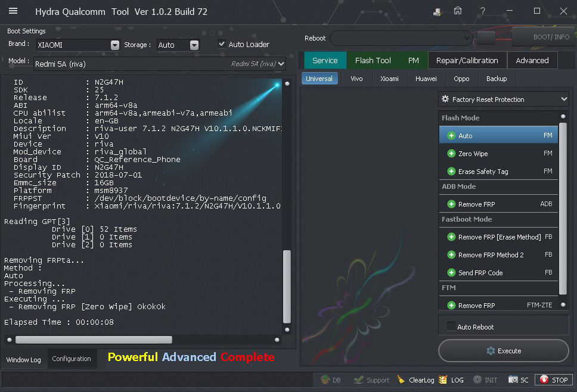The width and height of the screenshot is (577, 392).
Task: Select the Huawei sub-tab
Action: 426,79
